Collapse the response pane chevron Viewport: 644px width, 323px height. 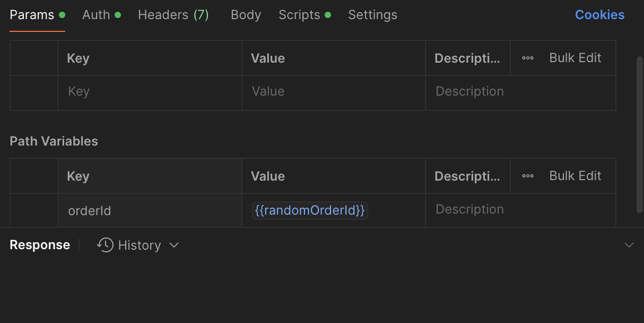pos(629,245)
